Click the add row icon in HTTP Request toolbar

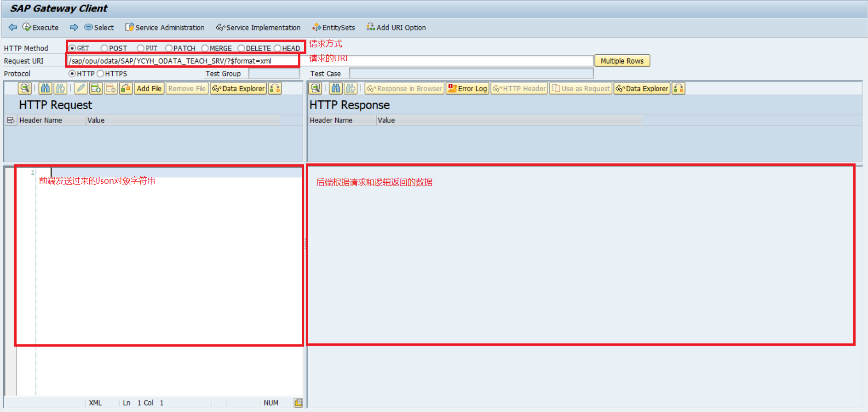pyautogui.click(x=96, y=88)
